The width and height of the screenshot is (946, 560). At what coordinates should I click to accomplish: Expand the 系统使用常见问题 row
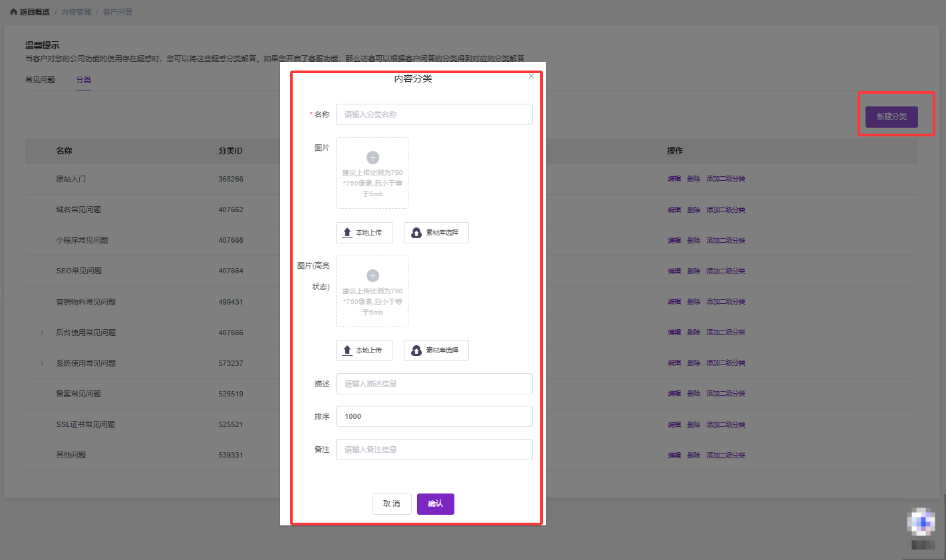tap(42, 363)
